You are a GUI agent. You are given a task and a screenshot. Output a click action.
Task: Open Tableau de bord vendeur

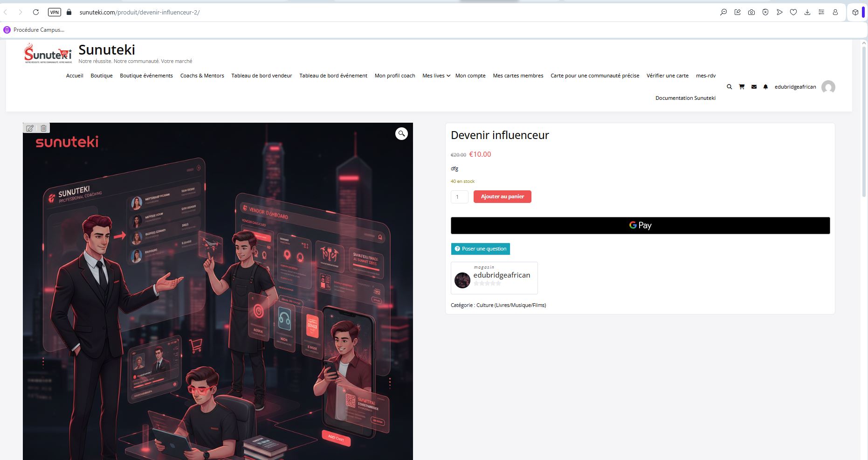tap(262, 76)
